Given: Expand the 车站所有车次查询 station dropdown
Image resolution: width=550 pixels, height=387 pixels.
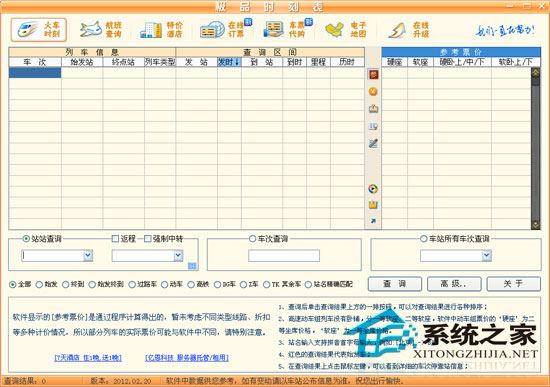Looking at the screenshot, I should (487, 255).
